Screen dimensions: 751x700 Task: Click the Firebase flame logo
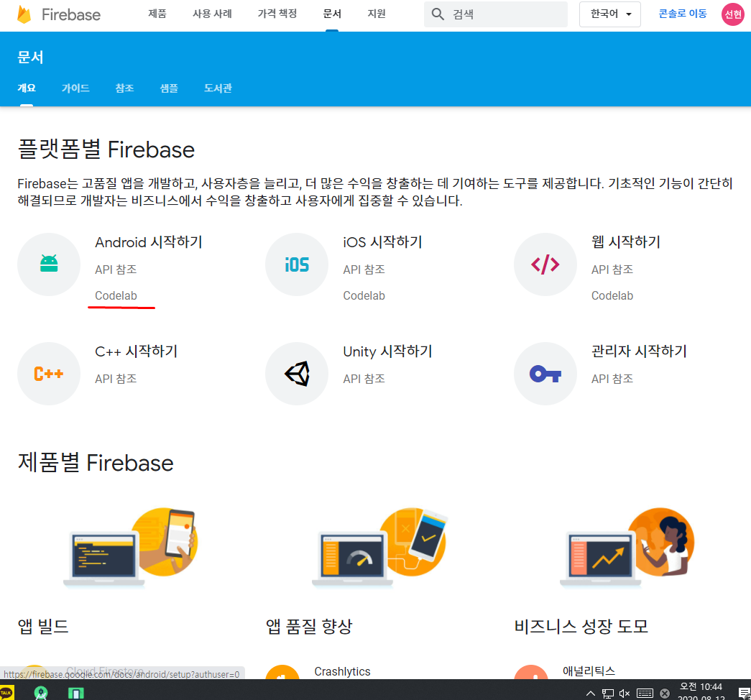(24, 14)
